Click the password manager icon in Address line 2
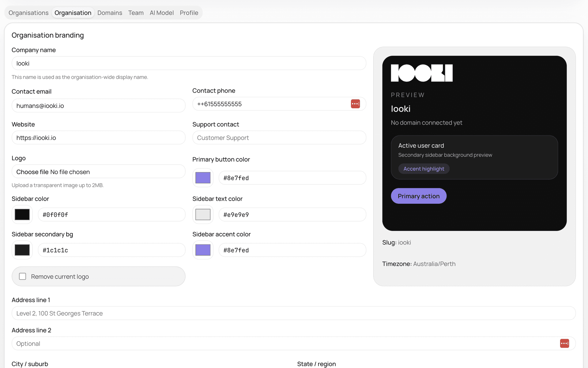 tap(564, 344)
